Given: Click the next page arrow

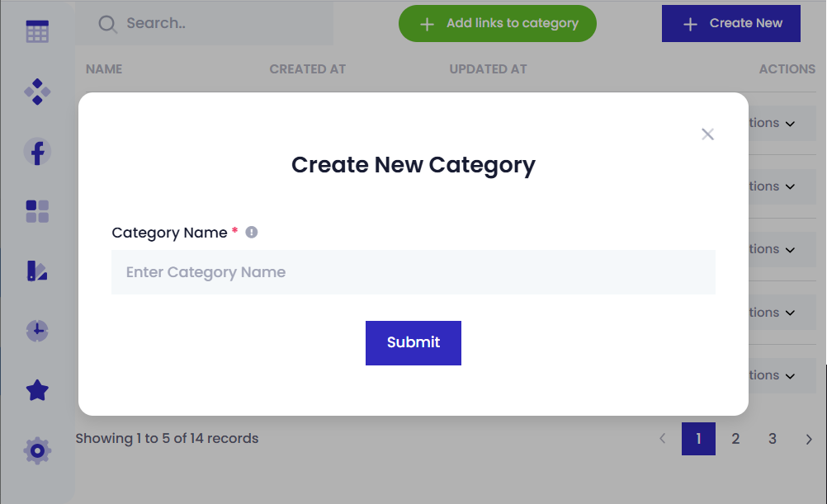Looking at the screenshot, I should 809,439.
